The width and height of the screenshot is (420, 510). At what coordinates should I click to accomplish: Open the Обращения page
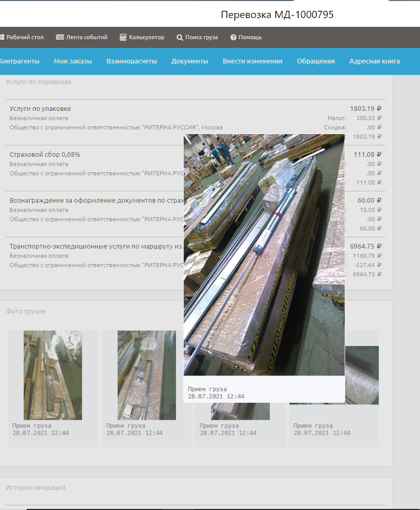point(316,61)
